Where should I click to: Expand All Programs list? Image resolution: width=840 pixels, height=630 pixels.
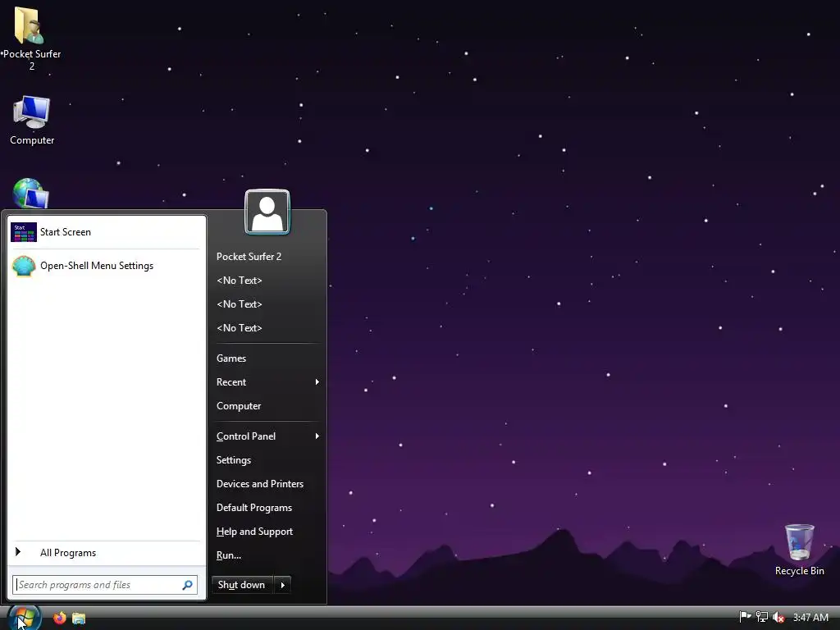(x=106, y=552)
